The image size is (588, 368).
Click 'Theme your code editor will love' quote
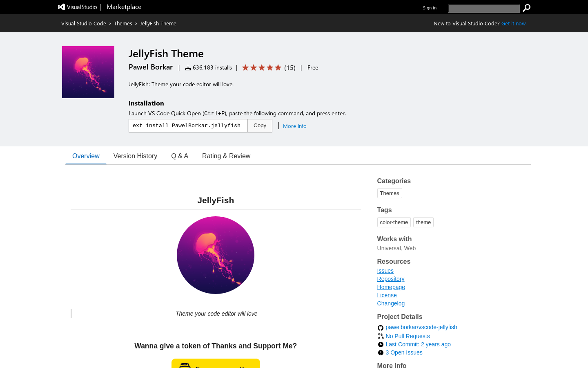point(216,314)
